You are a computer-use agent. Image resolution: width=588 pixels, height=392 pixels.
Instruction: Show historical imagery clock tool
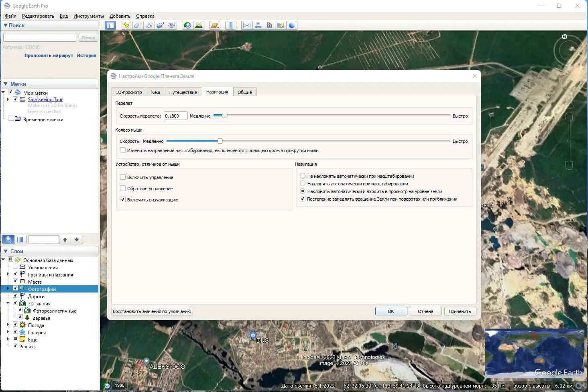(x=187, y=25)
